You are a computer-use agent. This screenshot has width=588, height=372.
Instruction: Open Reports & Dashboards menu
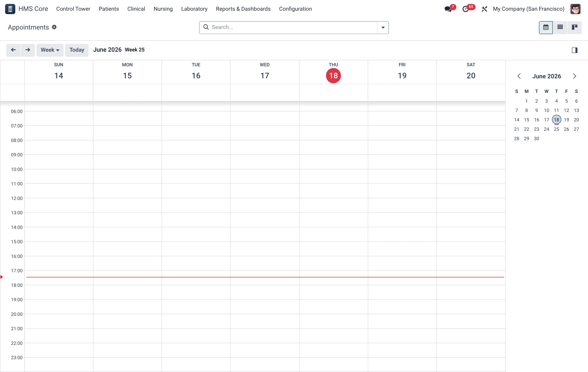(243, 9)
